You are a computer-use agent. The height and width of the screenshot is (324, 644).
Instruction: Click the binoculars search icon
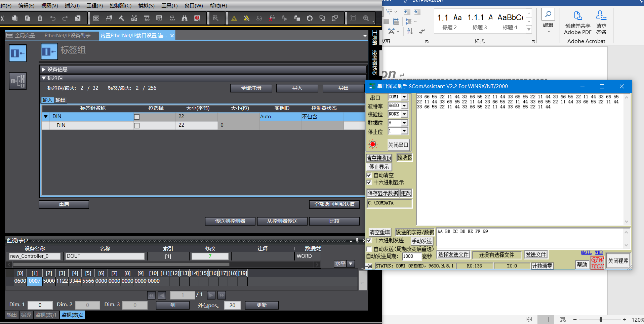(185, 18)
